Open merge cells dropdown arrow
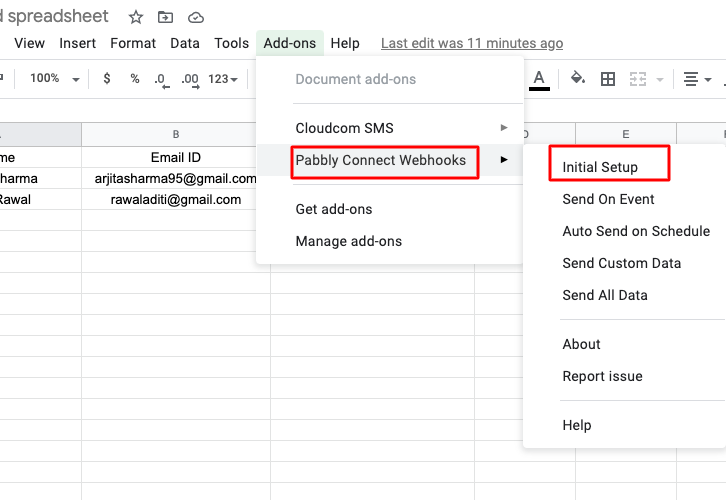The width and height of the screenshot is (726, 500). pos(660,80)
